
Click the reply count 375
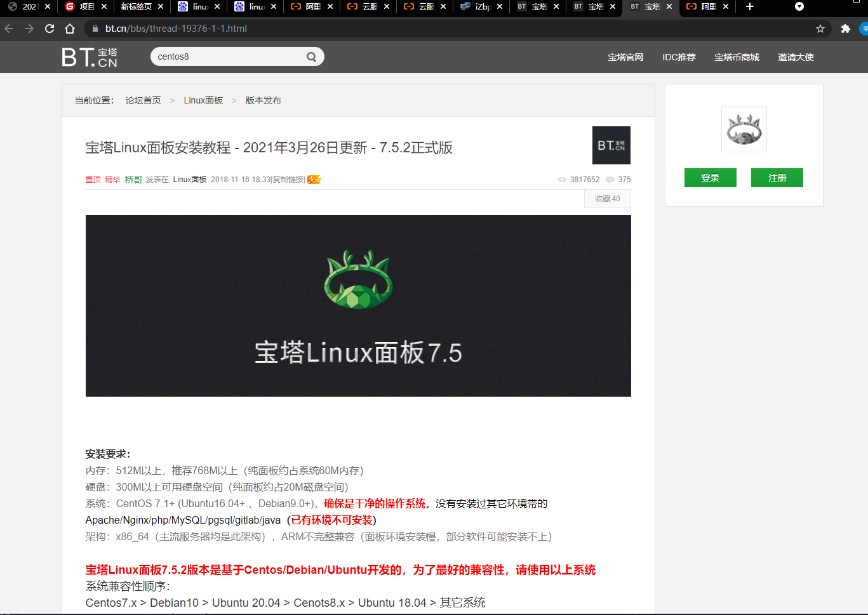[x=625, y=180]
